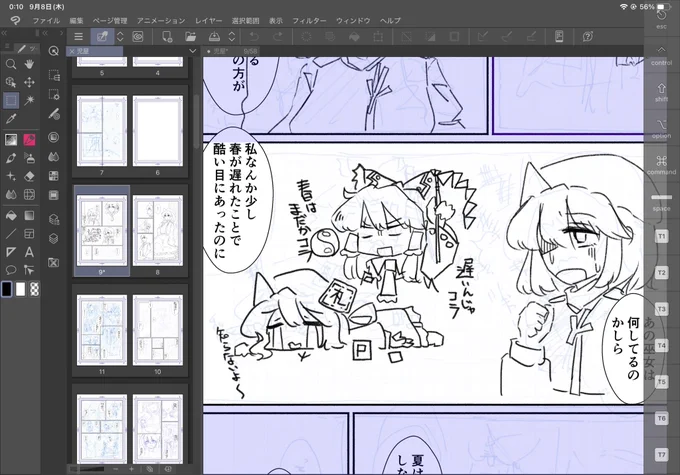Select the Fill bucket tool
680x475 pixels.
pos(11,215)
